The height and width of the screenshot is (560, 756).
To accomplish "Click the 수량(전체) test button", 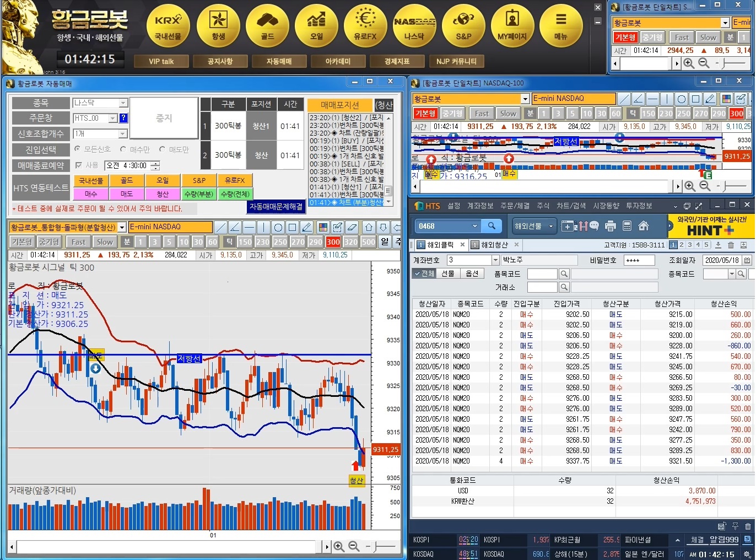I will pyautogui.click(x=235, y=194).
